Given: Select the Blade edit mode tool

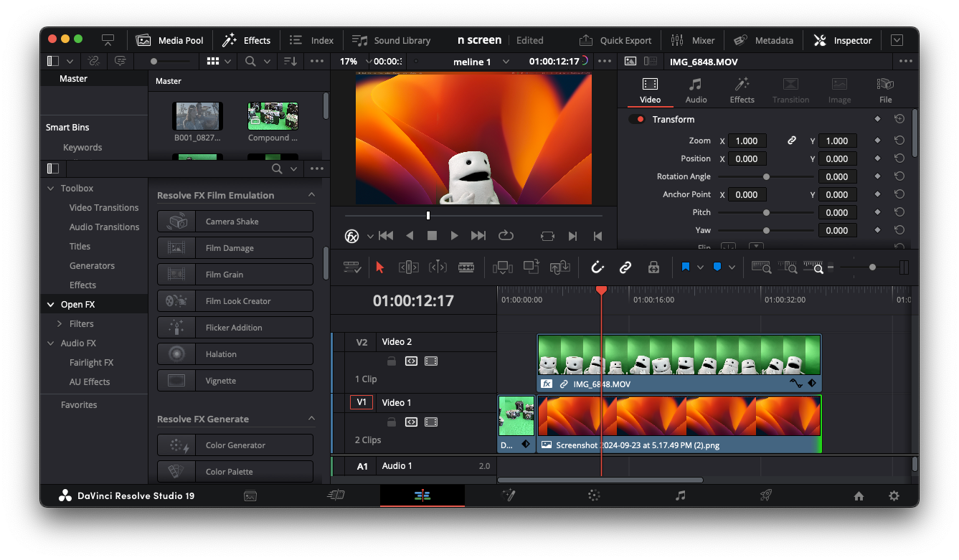Looking at the screenshot, I should (x=466, y=267).
